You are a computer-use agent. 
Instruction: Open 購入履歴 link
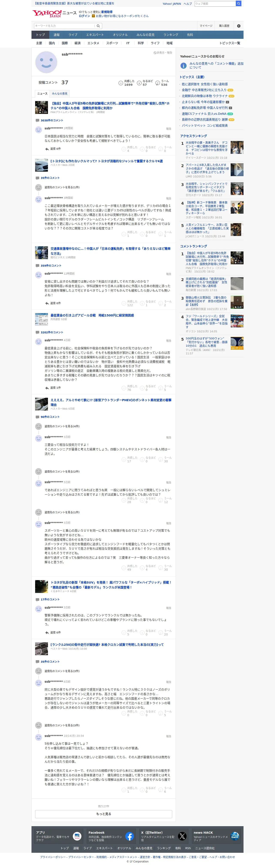coord(224,26)
